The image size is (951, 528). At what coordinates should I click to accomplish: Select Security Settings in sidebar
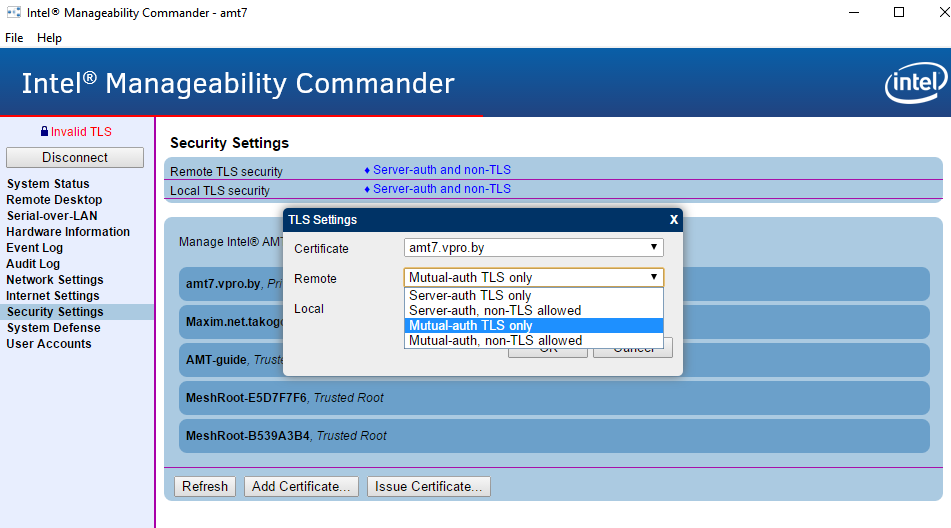point(77,312)
